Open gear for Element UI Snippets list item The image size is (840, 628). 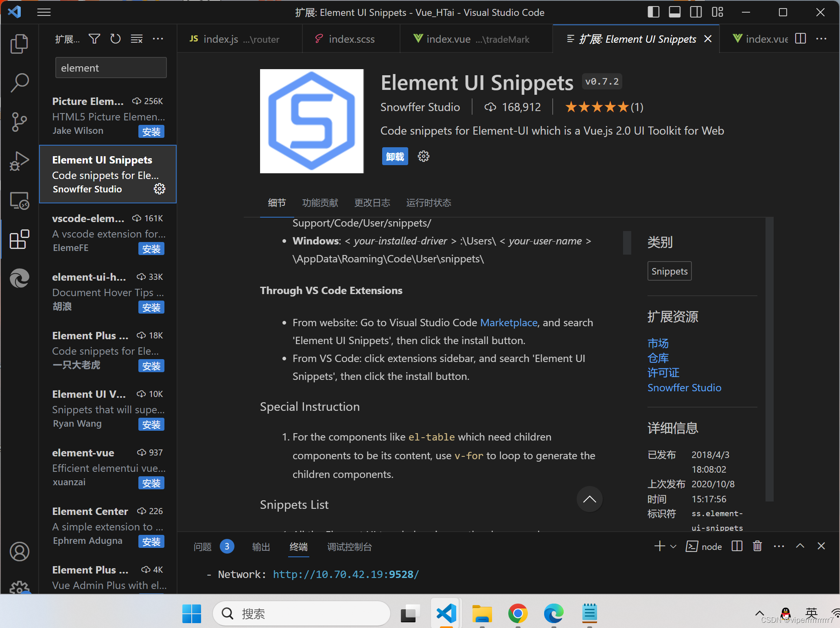click(159, 189)
